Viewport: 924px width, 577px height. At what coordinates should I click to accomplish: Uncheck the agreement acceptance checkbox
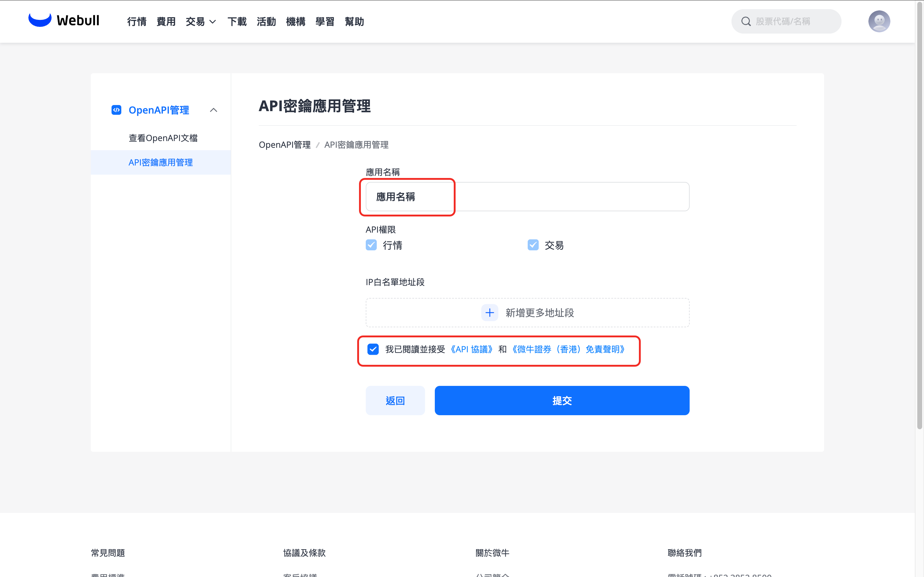(x=373, y=349)
